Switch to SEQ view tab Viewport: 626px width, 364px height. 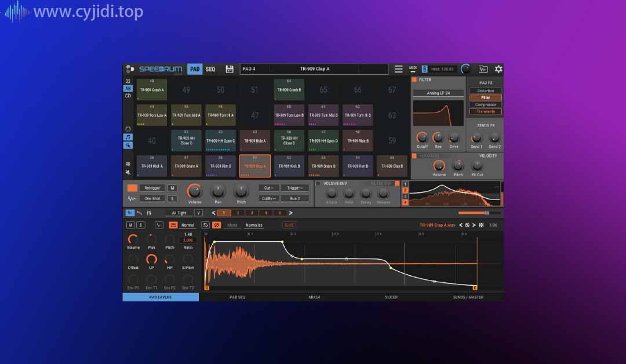pos(210,69)
